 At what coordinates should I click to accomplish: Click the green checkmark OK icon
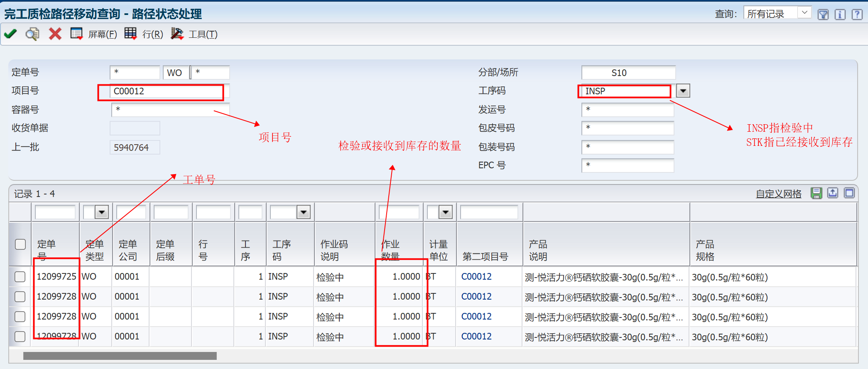pos(10,34)
